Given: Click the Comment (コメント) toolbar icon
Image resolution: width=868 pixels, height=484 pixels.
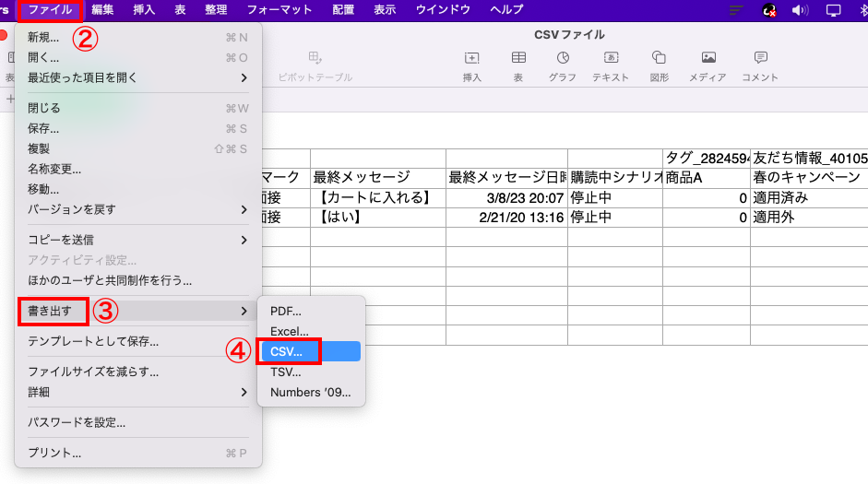Looking at the screenshot, I should [761, 57].
